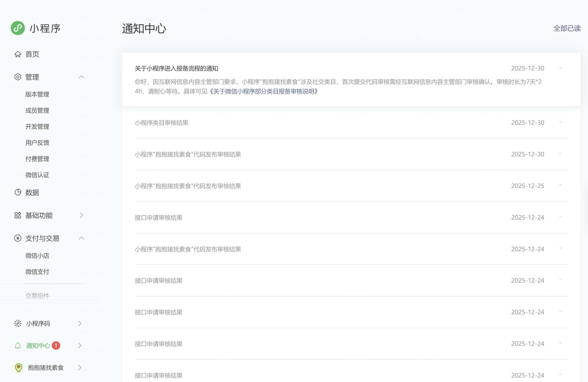This screenshot has width=588, height=382.
Task: Open 微信支付 in the sidebar
Action: [x=37, y=272]
